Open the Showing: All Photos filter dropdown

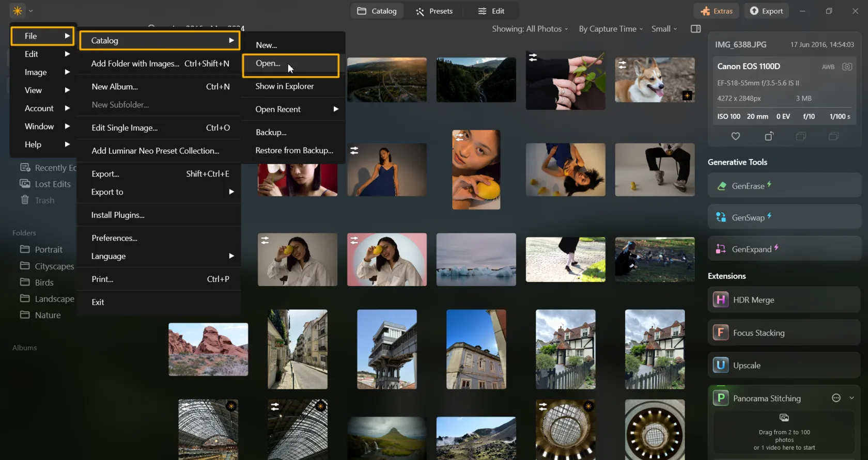[530, 29]
